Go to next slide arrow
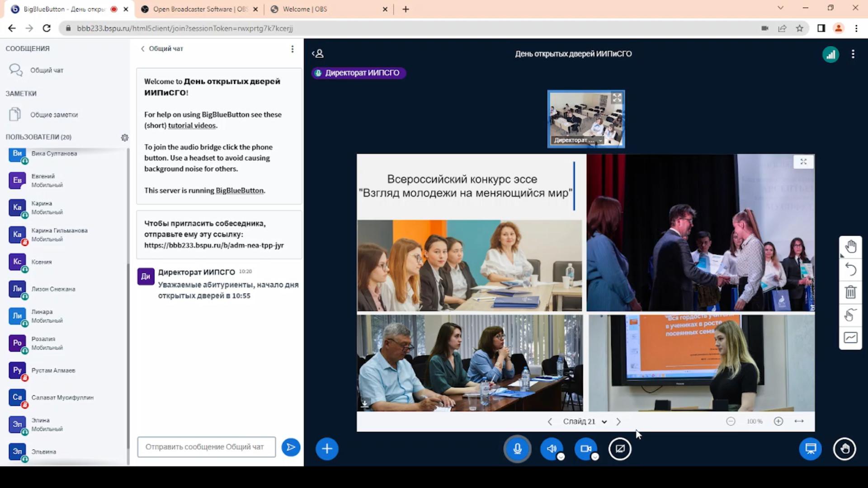This screenshot has height=488, width=868. [x=618, y=422]
